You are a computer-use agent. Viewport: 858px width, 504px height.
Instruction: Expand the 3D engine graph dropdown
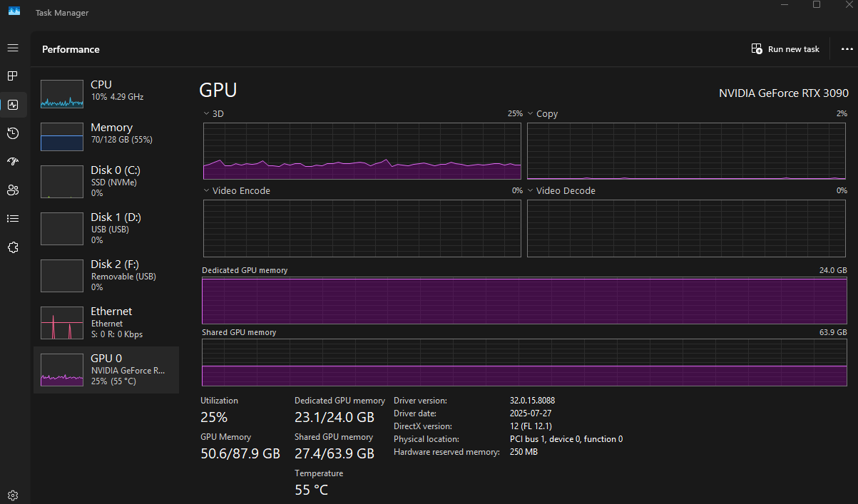pos(207,113)
